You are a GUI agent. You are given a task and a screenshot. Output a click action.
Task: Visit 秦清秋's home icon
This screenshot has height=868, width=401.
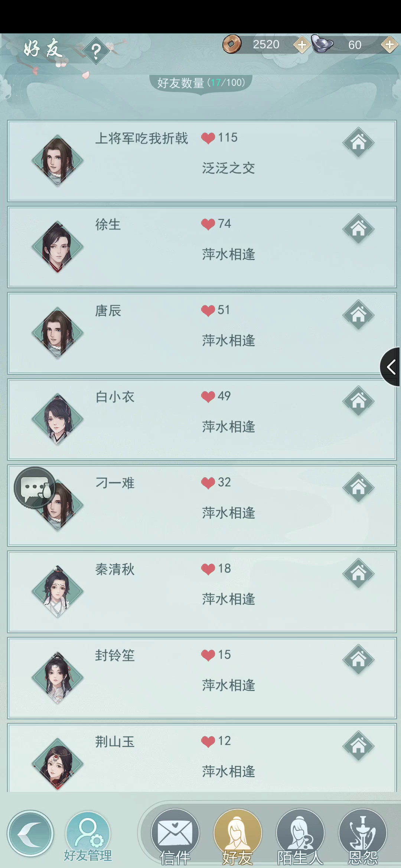pos(358,573)
